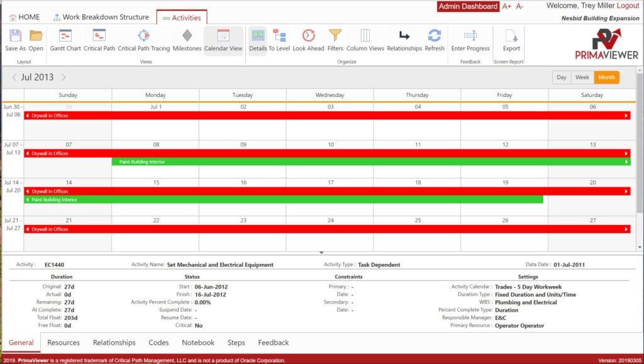The width and height of the screenshot is (644, 364).
Task: Enable Day view mode
Action: coord(561,77)
